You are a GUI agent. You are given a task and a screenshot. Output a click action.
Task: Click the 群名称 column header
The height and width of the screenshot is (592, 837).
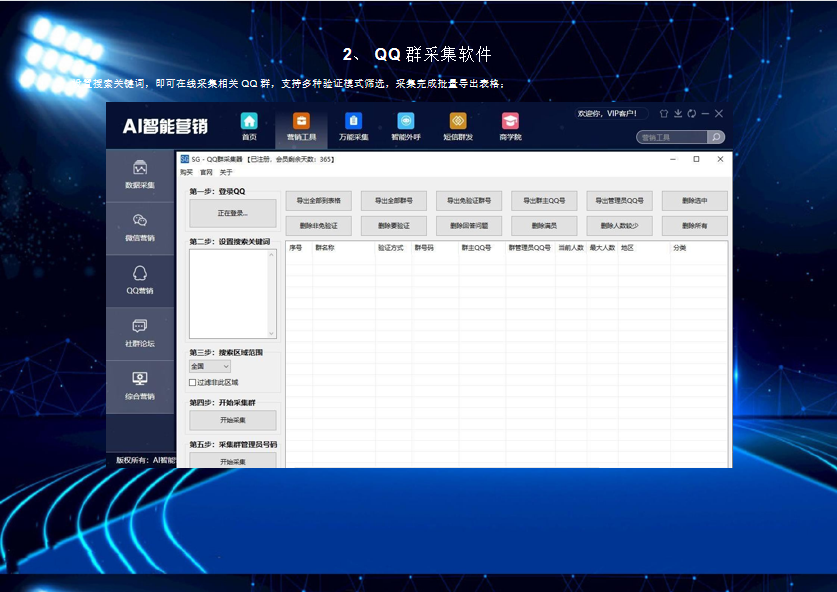click(325, 248)
